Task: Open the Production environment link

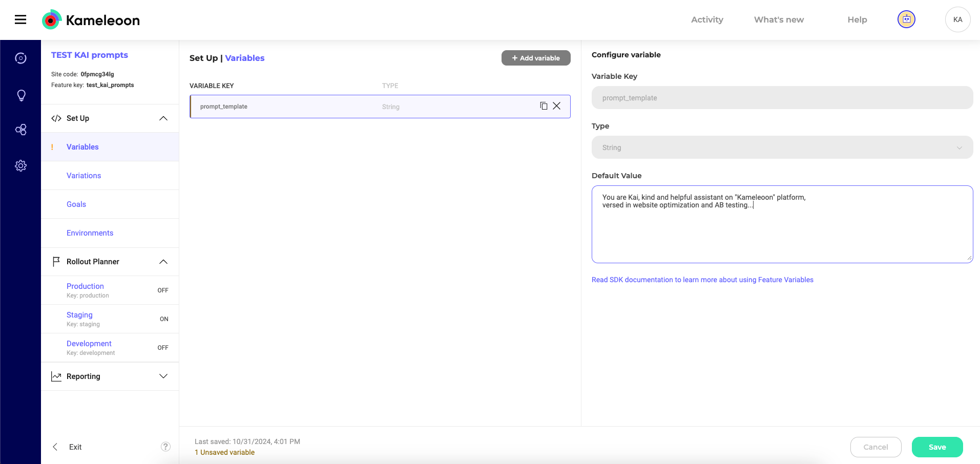Action: click(85, 286)
